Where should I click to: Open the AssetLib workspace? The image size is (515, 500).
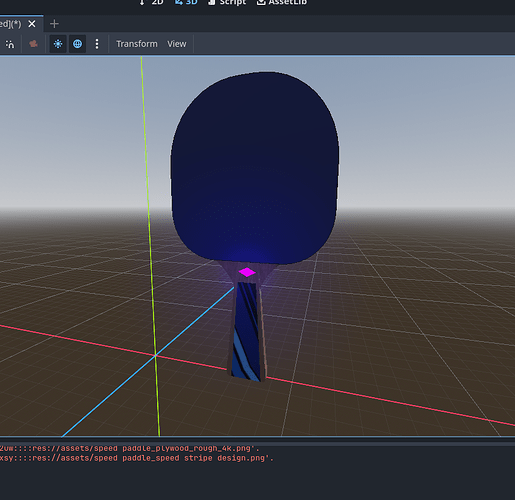point(282,3)
